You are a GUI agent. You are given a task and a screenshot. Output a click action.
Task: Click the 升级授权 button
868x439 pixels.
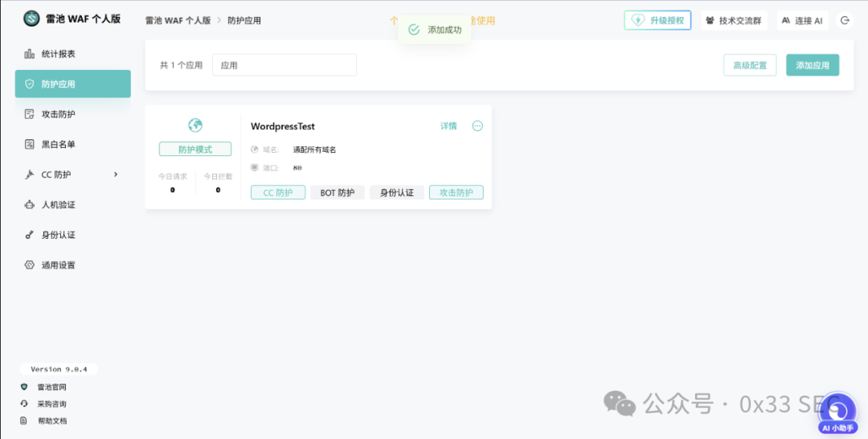pyautogui.click(x=657, y=20)
